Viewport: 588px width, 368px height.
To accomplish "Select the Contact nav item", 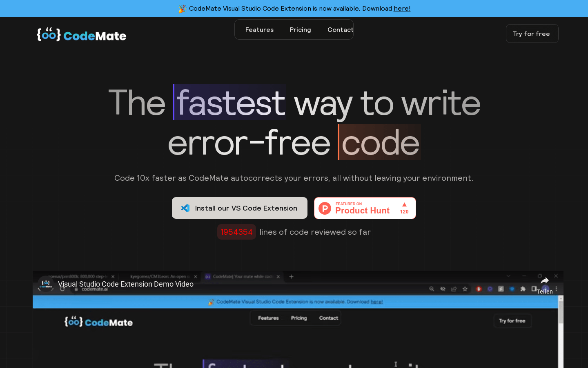I will coord(340,30).
